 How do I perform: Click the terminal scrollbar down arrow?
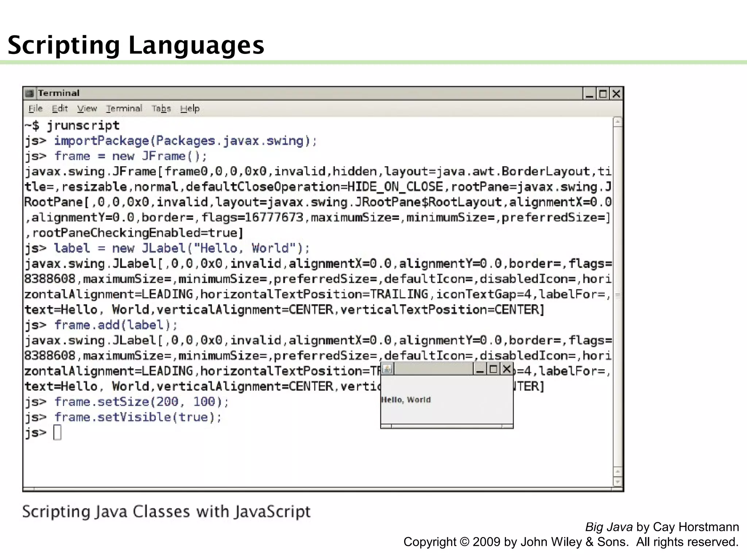point(618,482)
